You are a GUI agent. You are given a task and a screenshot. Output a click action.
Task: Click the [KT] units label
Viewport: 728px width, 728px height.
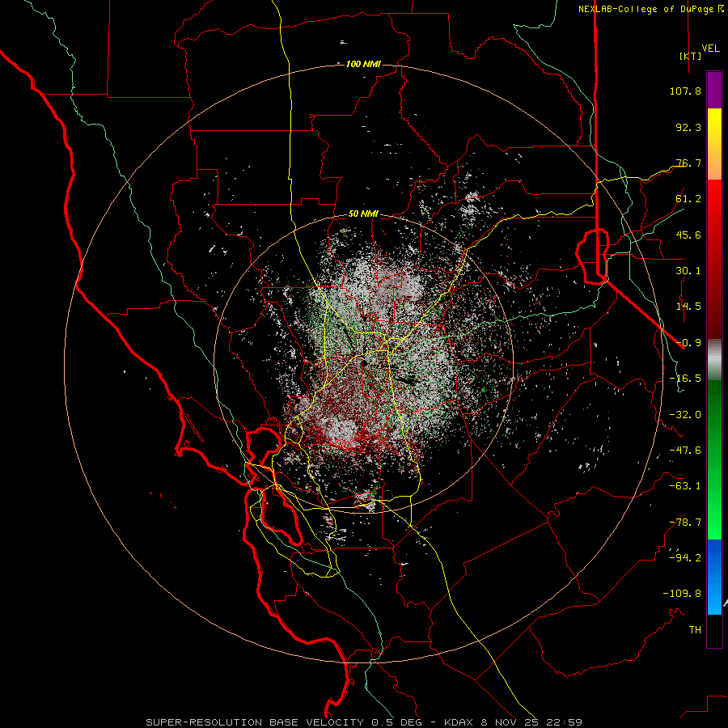point(690,56)
